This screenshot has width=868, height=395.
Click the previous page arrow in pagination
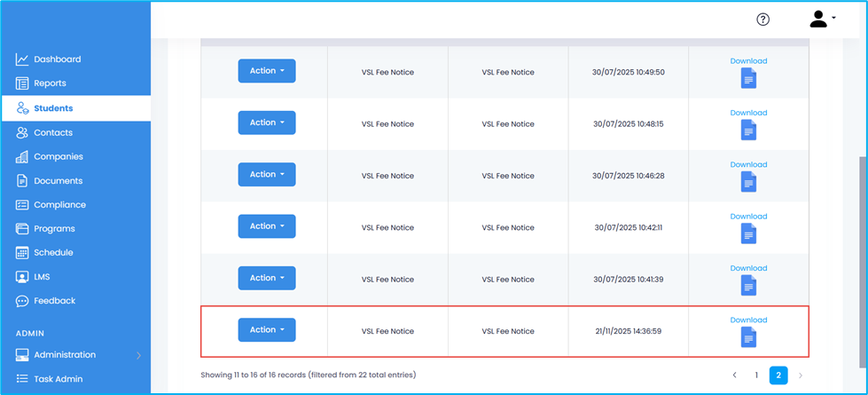[734, 375]
